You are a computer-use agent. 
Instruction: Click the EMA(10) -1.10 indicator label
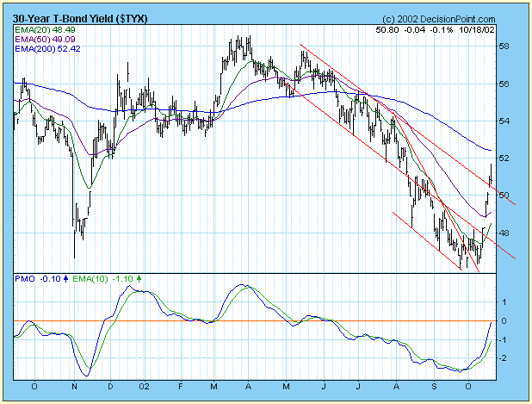[x=102, y=279]
